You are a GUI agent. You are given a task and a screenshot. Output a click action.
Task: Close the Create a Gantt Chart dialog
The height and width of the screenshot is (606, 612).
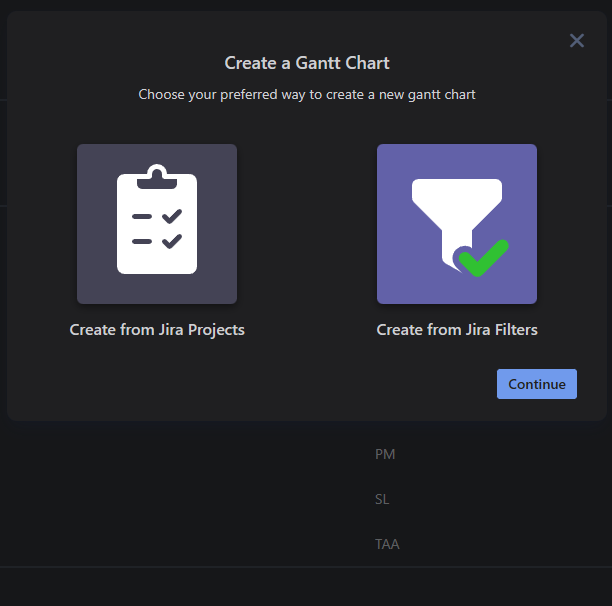(576, 41)
